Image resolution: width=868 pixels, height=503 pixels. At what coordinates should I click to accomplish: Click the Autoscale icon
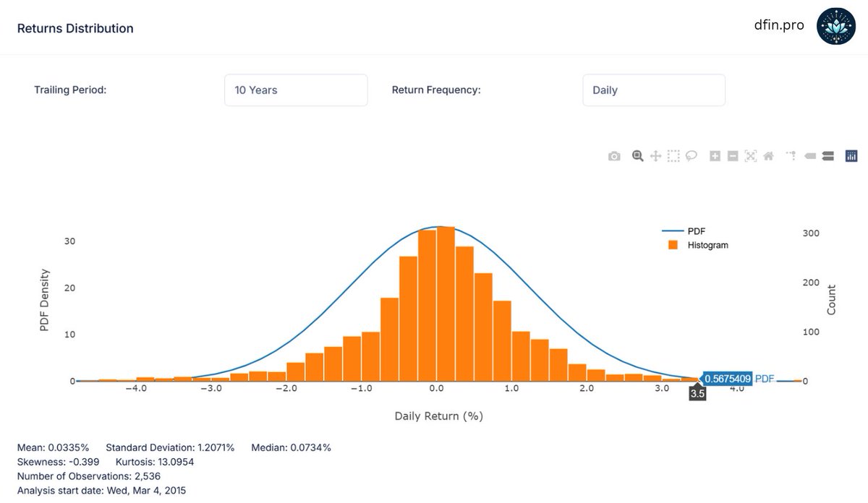click(750, 156)
